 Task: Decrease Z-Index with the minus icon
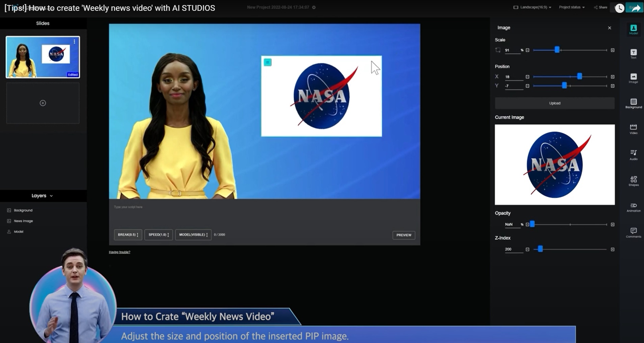pos(527,249)
